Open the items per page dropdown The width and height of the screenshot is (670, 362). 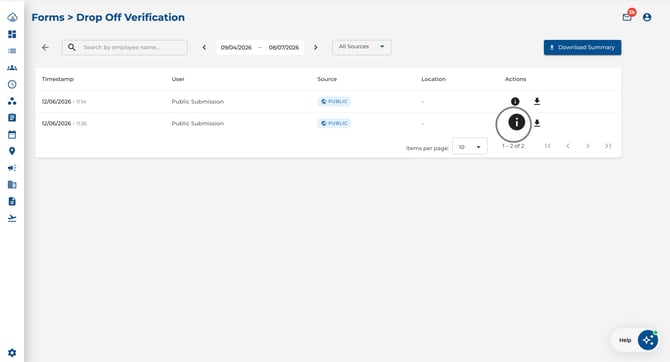[x=470, y=147]
